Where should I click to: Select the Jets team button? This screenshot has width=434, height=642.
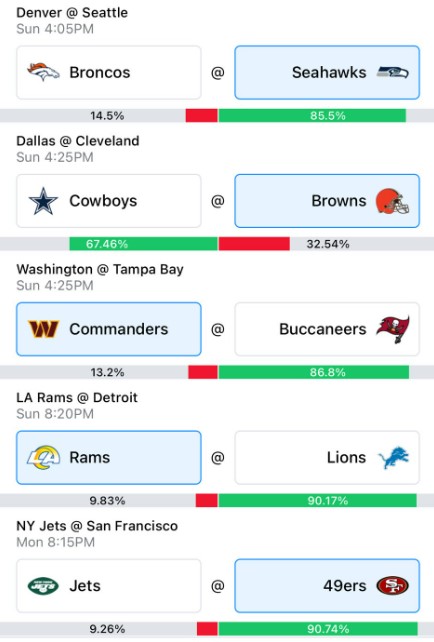[x=108, y=586]
